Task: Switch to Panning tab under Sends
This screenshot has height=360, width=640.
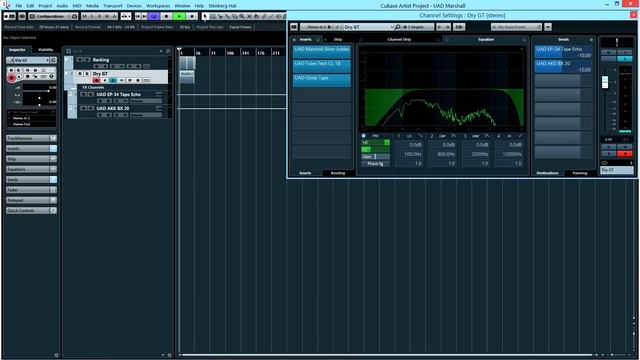Action: tap(580, 173)
